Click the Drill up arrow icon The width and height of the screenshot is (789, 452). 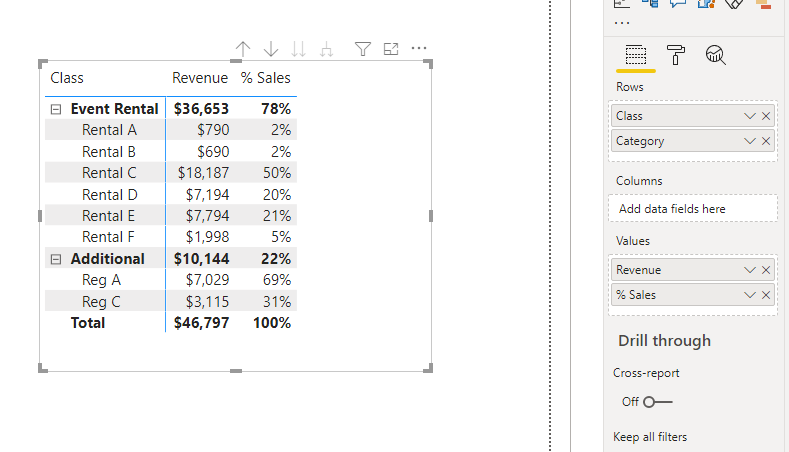coord(243,49)
